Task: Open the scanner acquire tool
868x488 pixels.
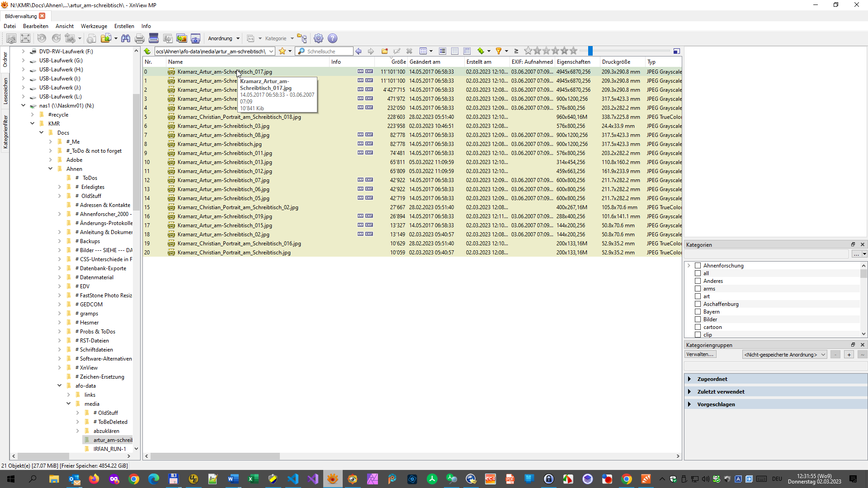Action: pos(154,38)
